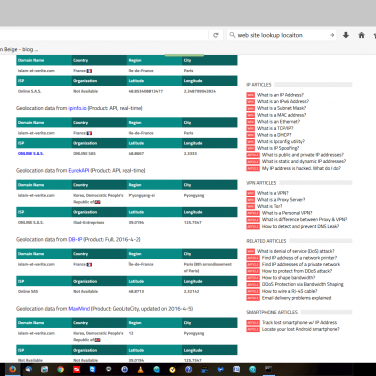Screen dimensions: 376x376
Task: Reload the page with the refresh icon
Action: [x=216, y=35]
